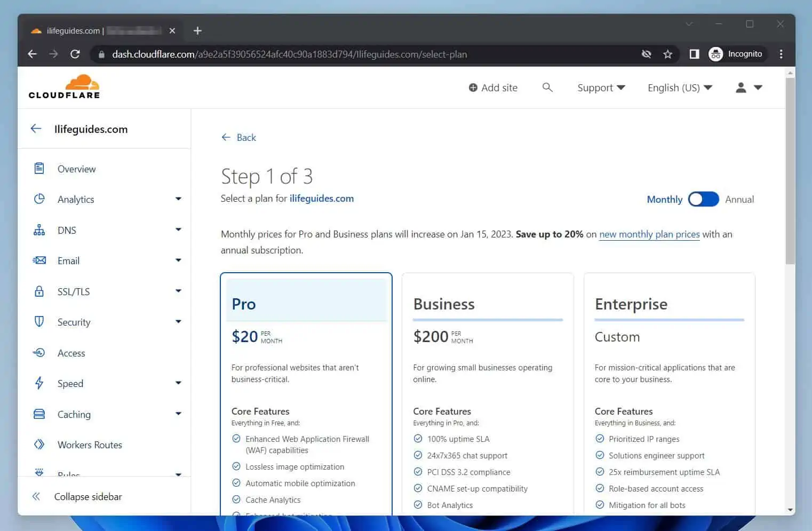Click the Access arrow icon
The image size is (812, 531).
(39, 353)
